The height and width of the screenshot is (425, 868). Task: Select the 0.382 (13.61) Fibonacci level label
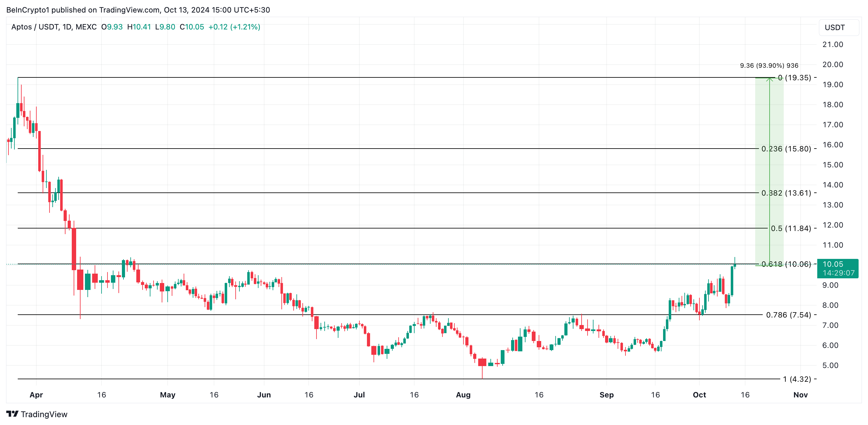point(786,193)
